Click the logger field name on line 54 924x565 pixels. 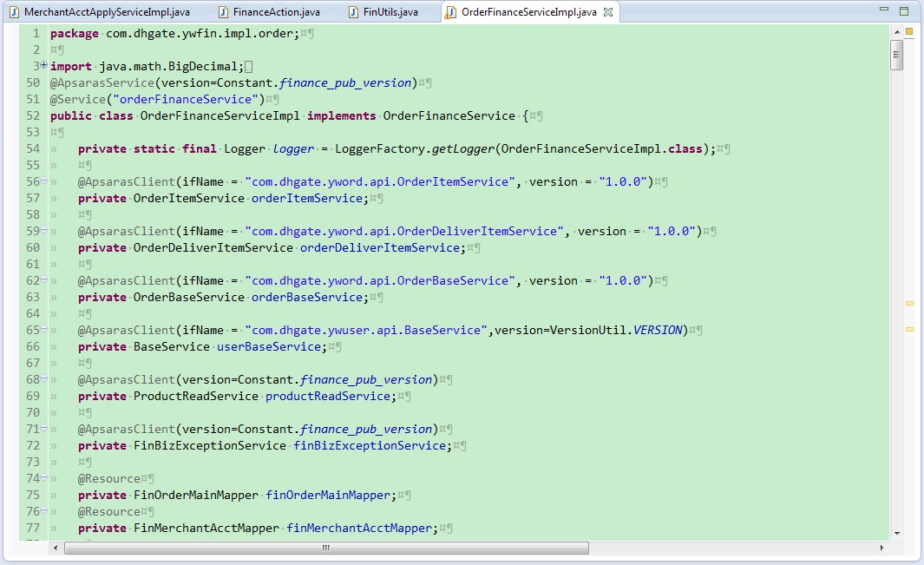pyautogui.click(x=293, y=149)
